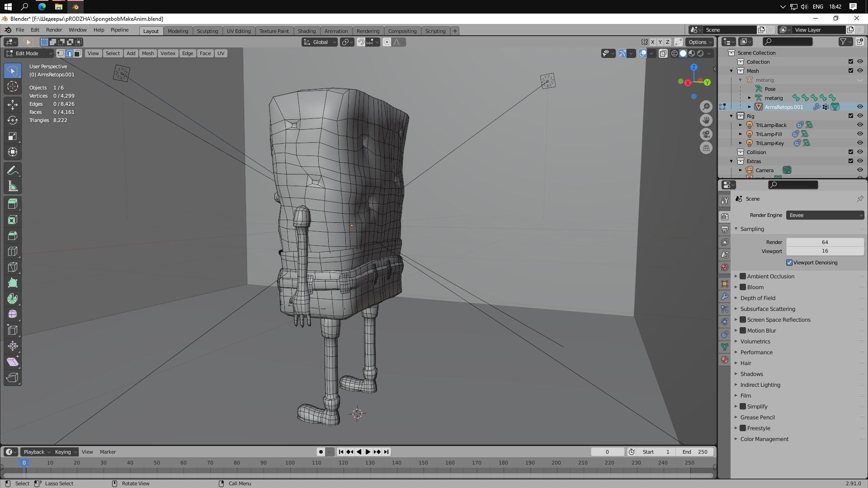This screenshot has height=488, width=868.
Task: Select the Poly Build tool
Action: point(13,283)
